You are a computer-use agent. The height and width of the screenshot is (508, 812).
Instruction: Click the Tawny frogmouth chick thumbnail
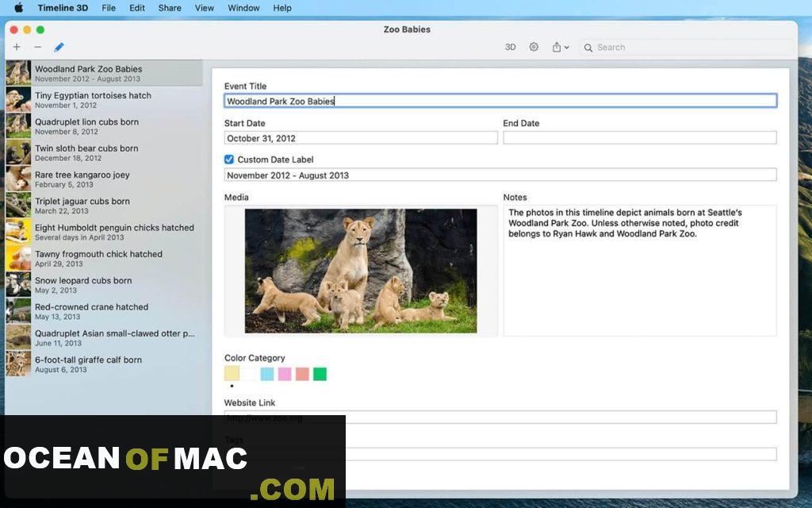(19, 258)
